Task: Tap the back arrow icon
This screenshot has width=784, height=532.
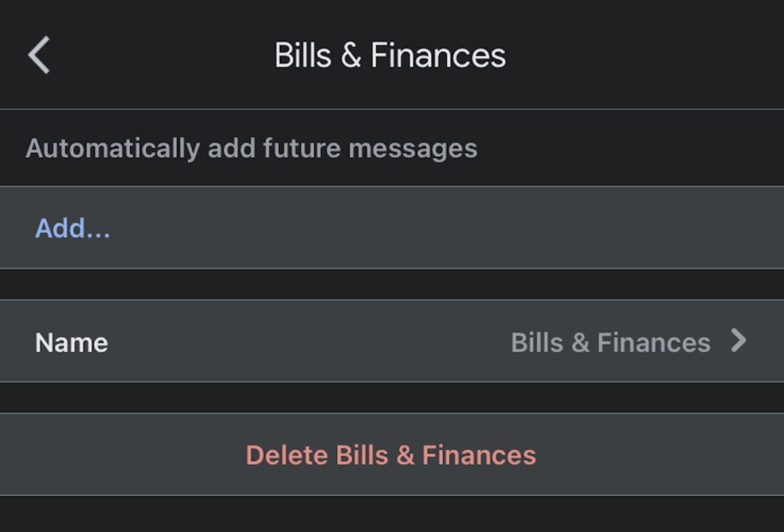Action: 39,56
